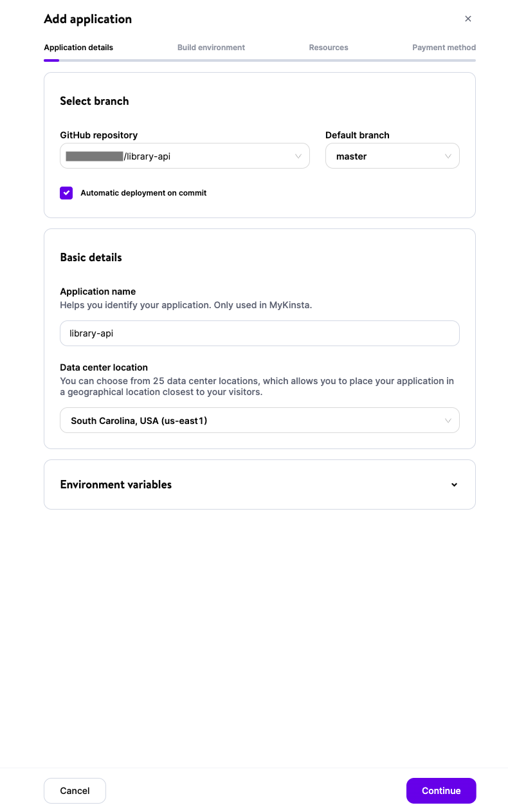The width and height of the screenshot is (508, 812).
Task: Click the chevron on Default branch dropdown
Action: pos(448,156)
